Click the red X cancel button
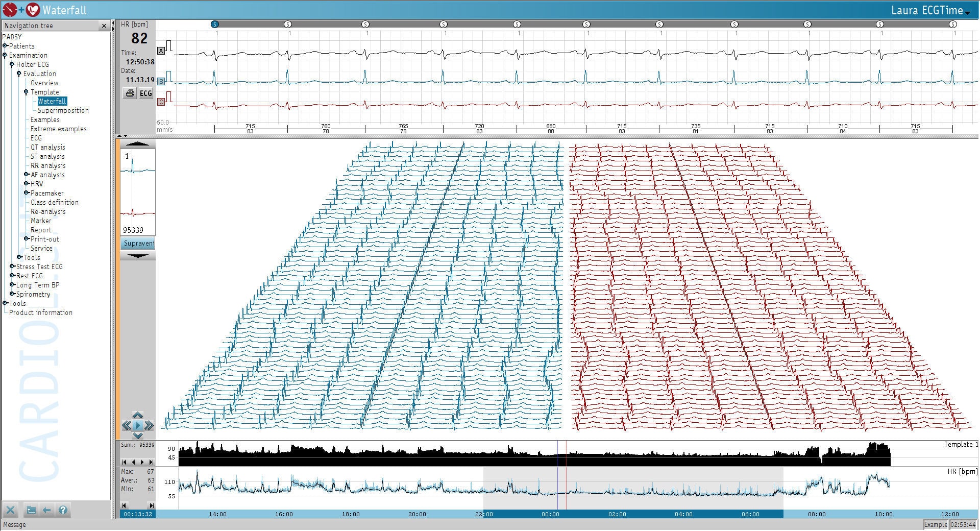This screenshot has width=980, height=531. click(x=11, y=510)
